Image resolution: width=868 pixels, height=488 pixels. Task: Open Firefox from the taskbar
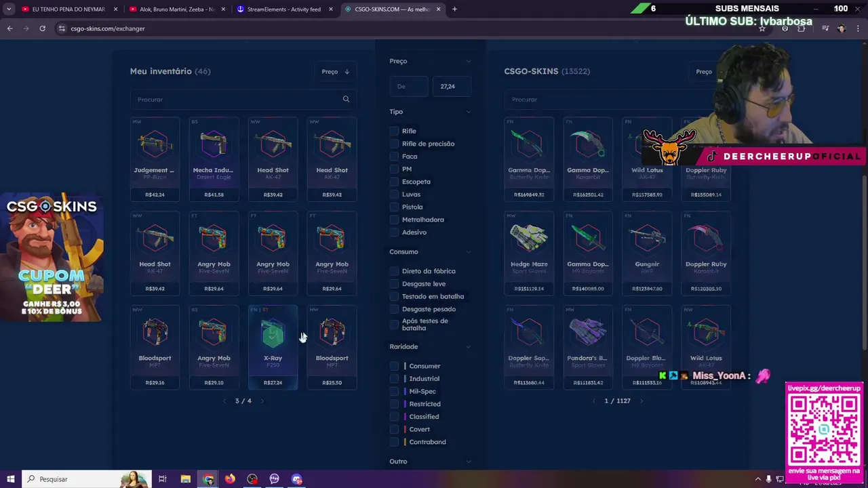pos(230,479)
